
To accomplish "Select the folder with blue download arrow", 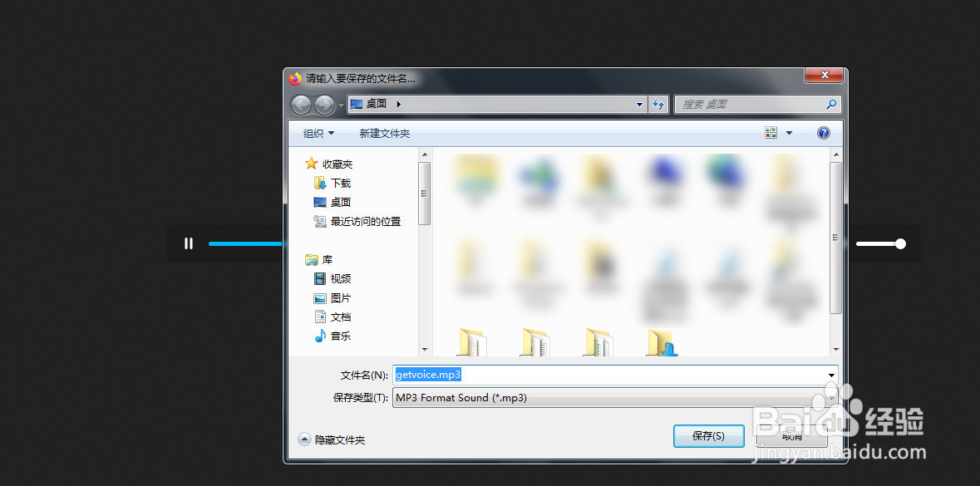I will pos(663,342).
